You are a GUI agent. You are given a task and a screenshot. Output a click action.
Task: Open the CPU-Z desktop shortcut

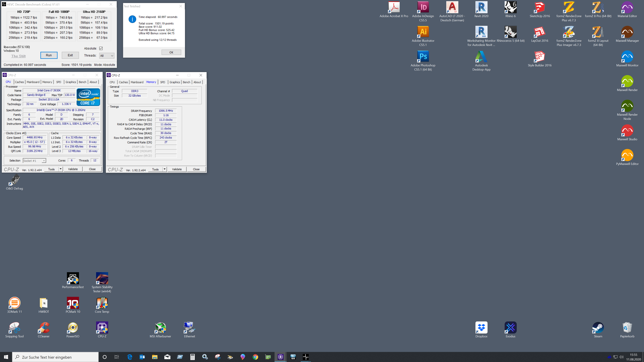point(102,330)
